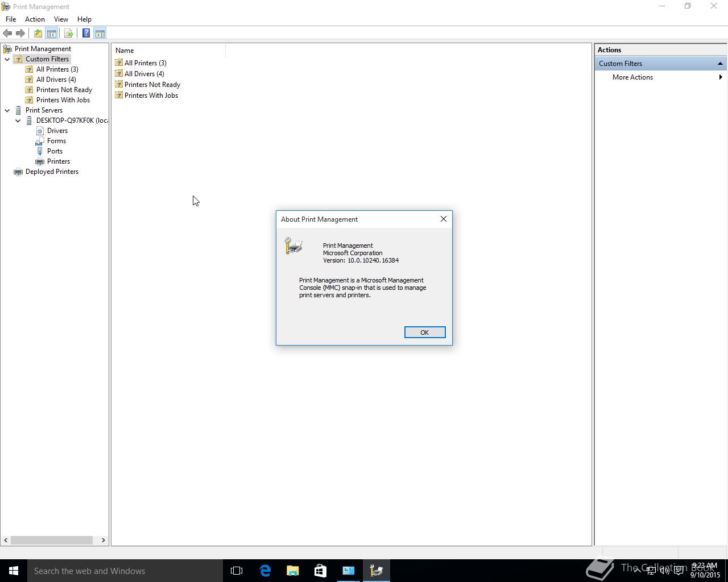The image size is (728, 582).
Task: Select Drivers node icon in tree
Action: click(40, 131)
